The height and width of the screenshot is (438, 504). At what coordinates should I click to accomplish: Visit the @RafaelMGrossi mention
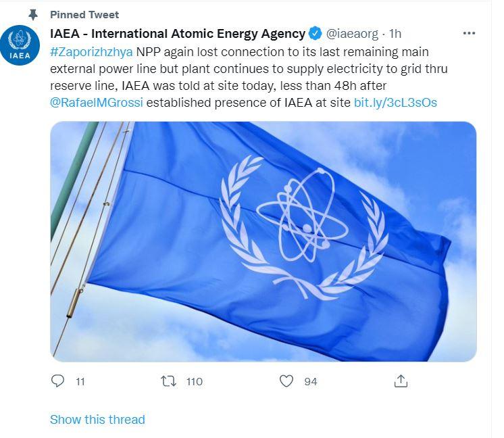(x=97, y=103)
